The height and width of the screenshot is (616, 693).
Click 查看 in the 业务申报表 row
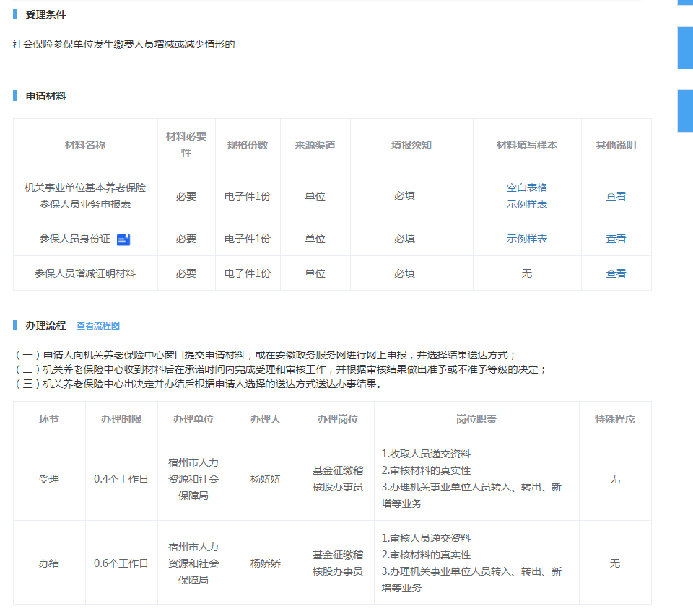(x=616, y=196)
